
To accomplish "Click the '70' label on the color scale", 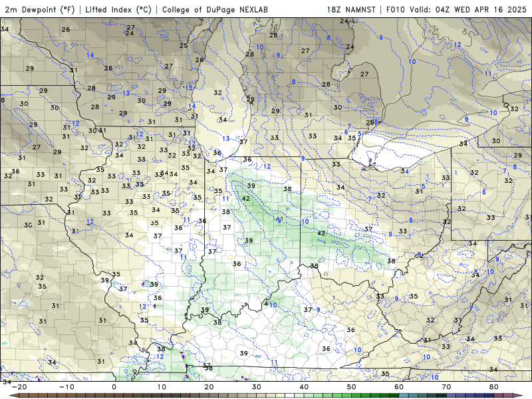I will click(x=446, y=387).
